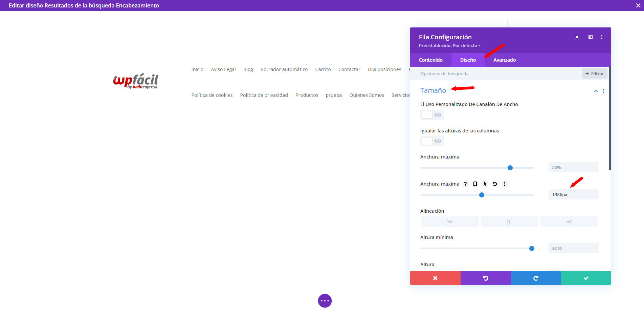Click the settings panel vertical scrollbar
644x316 pixels.
pos(610,118)
